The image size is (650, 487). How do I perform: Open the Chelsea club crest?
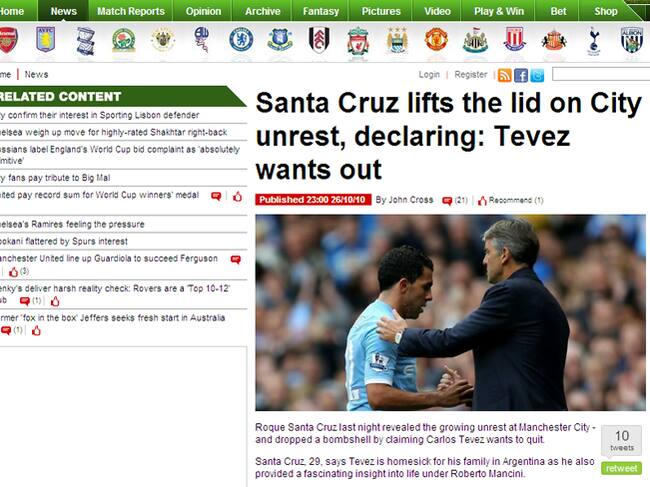241,40
